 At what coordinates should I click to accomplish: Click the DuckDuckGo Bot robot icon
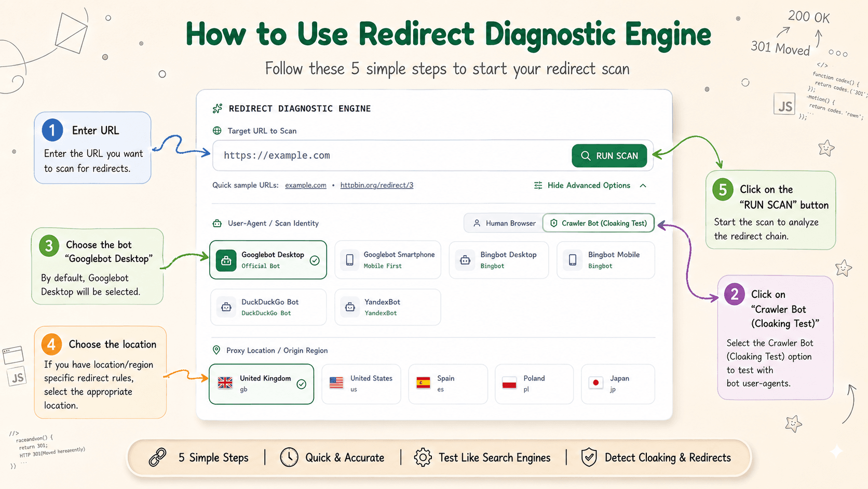226,307
